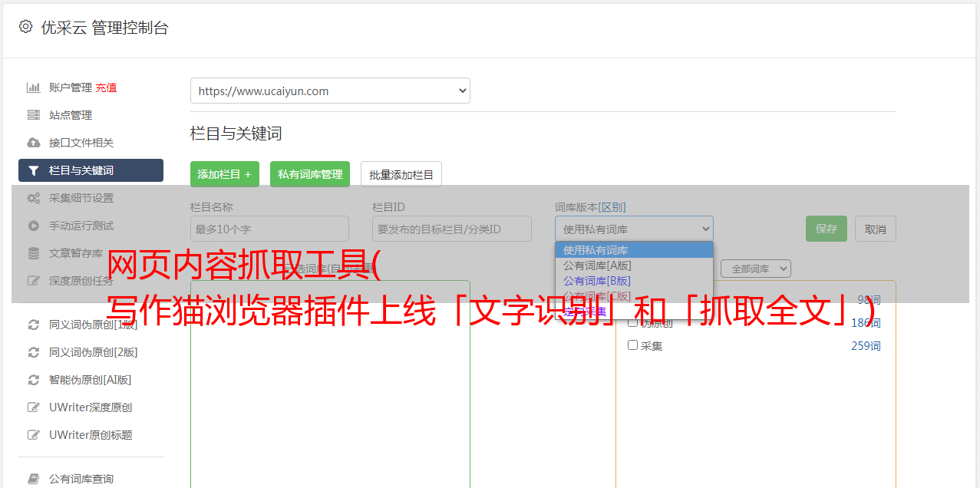Click the refresh icon for 同义词伪原创[1版]
The image size is (980, 488).
tap(34, 325)
